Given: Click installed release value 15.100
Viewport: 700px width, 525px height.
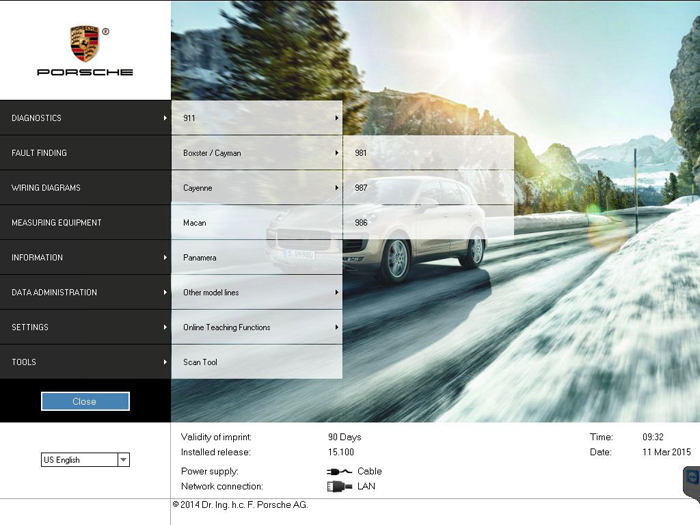Looking at the screenshot, I should point(341,452).
